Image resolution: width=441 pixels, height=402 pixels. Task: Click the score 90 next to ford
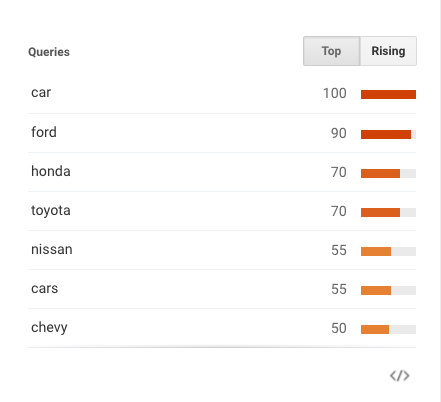[x=339, y=133]
